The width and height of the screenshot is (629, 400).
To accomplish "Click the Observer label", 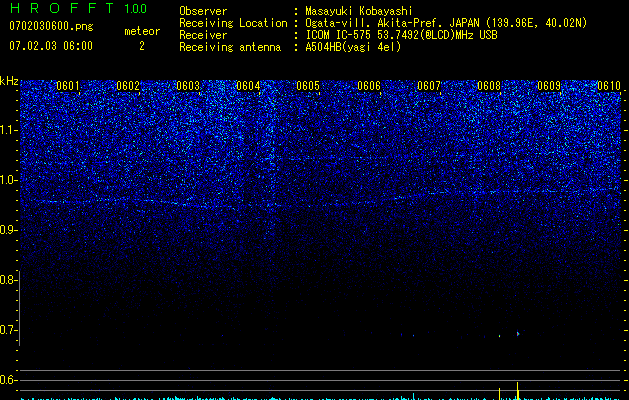I will tap(203, 11).
